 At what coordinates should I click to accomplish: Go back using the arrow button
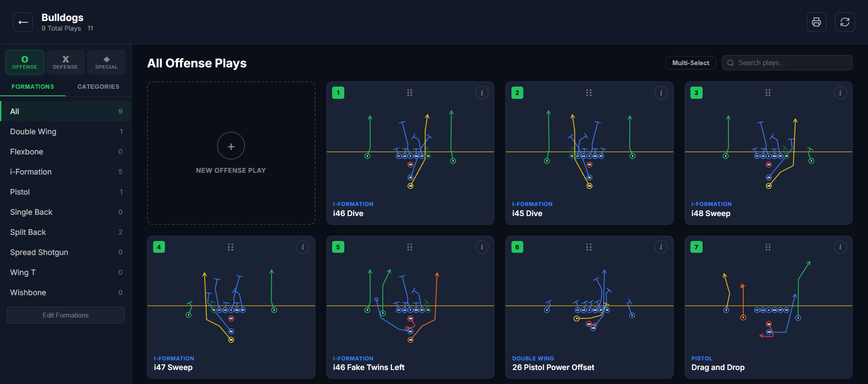(x=23, y=22)
